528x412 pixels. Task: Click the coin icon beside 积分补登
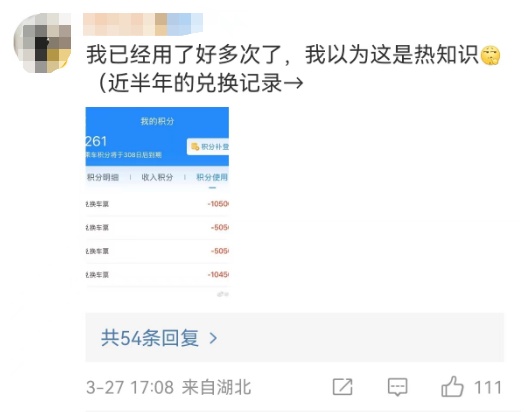(195, 147)
